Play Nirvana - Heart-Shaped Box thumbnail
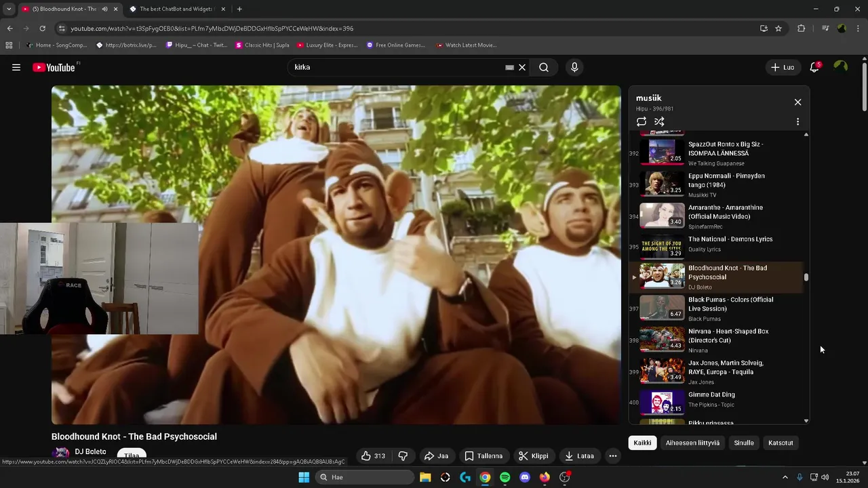This screenshot has height=488, width=868. (662, 339)
